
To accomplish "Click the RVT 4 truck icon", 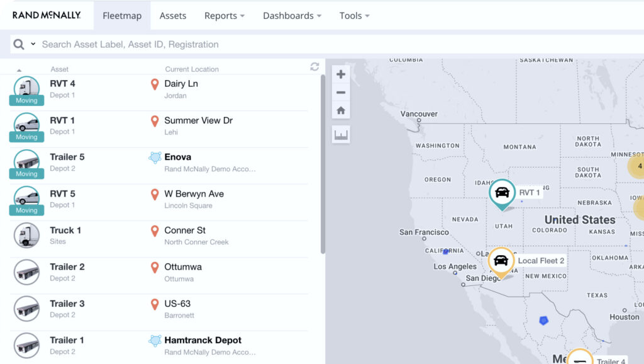I will 26,87.
